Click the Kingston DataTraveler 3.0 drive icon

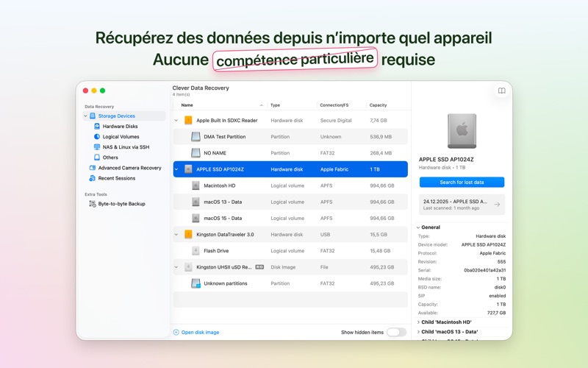[188, 234]
